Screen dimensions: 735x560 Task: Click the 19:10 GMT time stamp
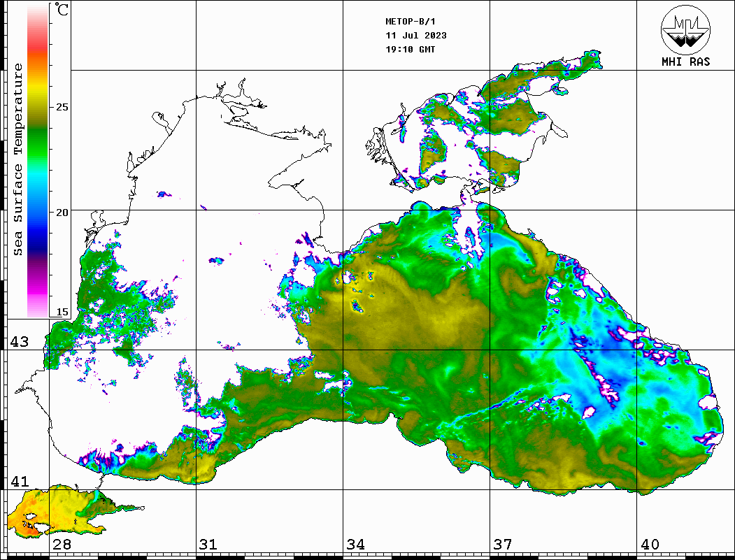(x=410, y=49)
